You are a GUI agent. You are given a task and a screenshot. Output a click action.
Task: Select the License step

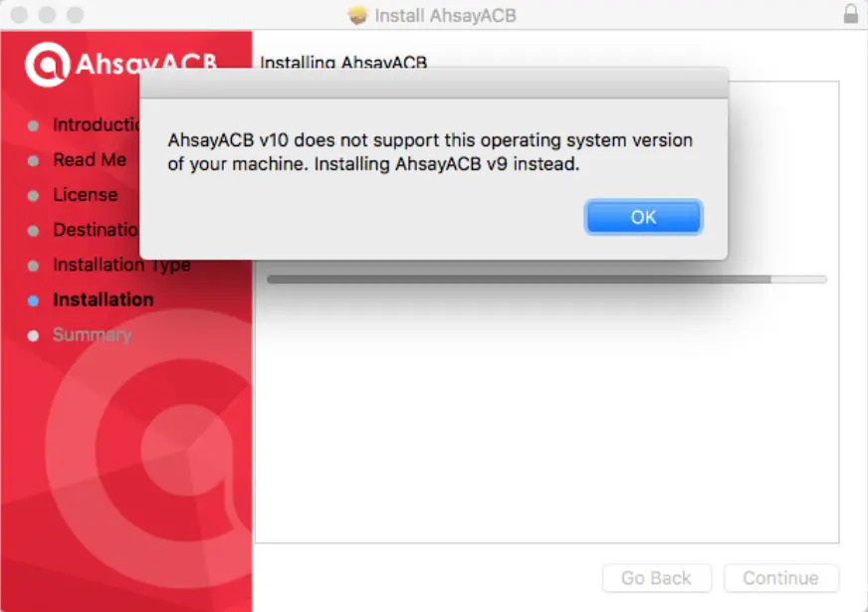tap(86, 195)
